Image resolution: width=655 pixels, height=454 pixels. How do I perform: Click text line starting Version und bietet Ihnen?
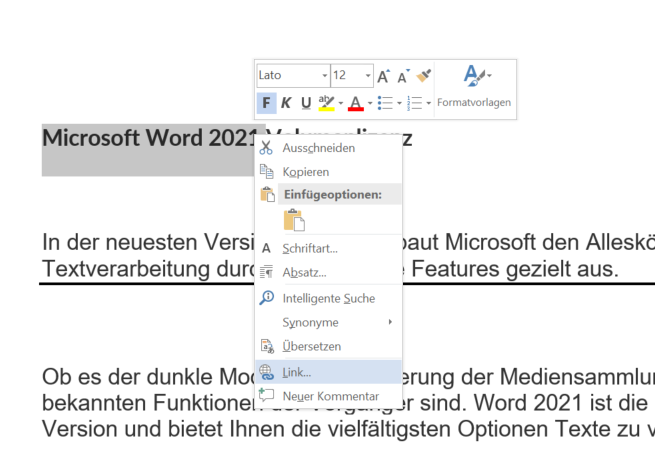(x=348, y=429)
